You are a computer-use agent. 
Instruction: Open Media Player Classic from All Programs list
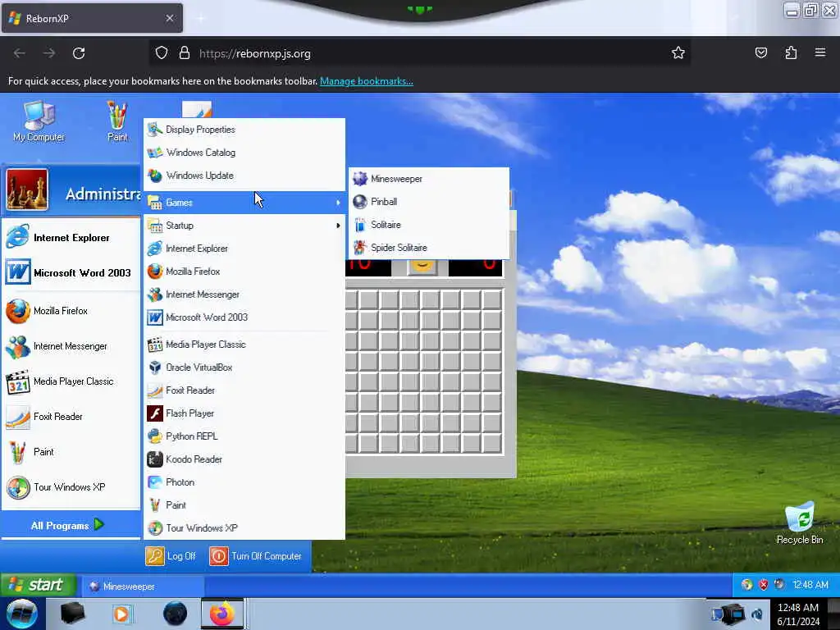pyautogui.click(x=244, y=345)
